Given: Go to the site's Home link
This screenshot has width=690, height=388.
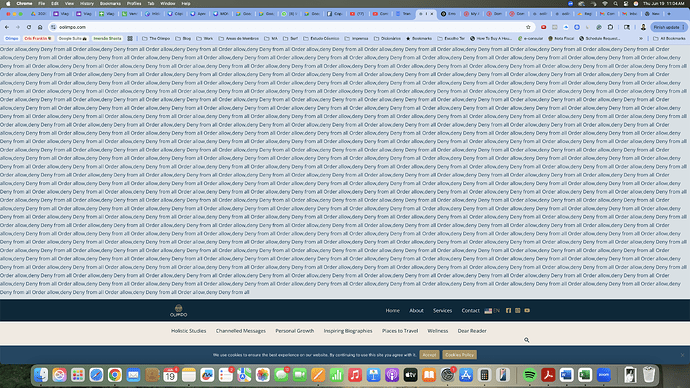Looking at the screenshot, I should pos(393,311).
